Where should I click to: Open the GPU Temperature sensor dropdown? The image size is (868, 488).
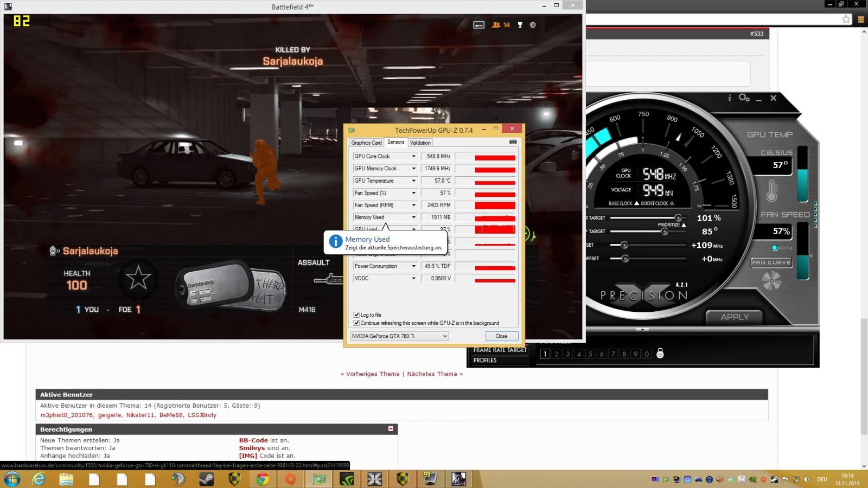(x=413, y=181)
